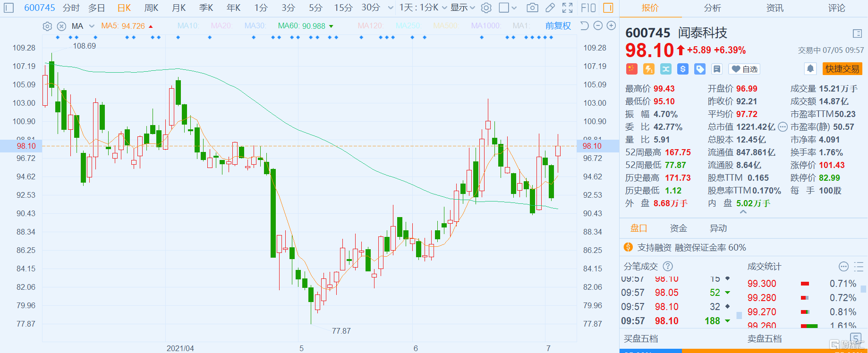868x353 pixels.
Task: Enter fullscreen chart mode
Action: pyautogui.click(x=568, y=8)
